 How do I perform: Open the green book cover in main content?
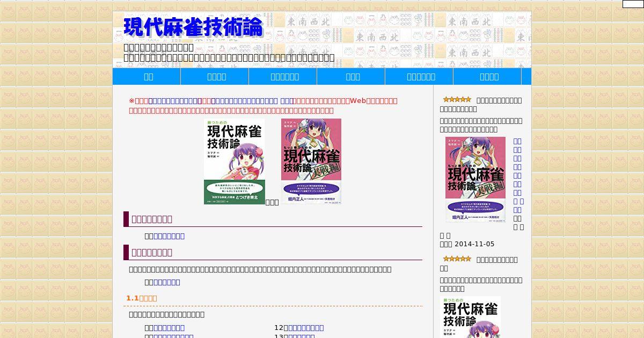click(x=235, y=161)
